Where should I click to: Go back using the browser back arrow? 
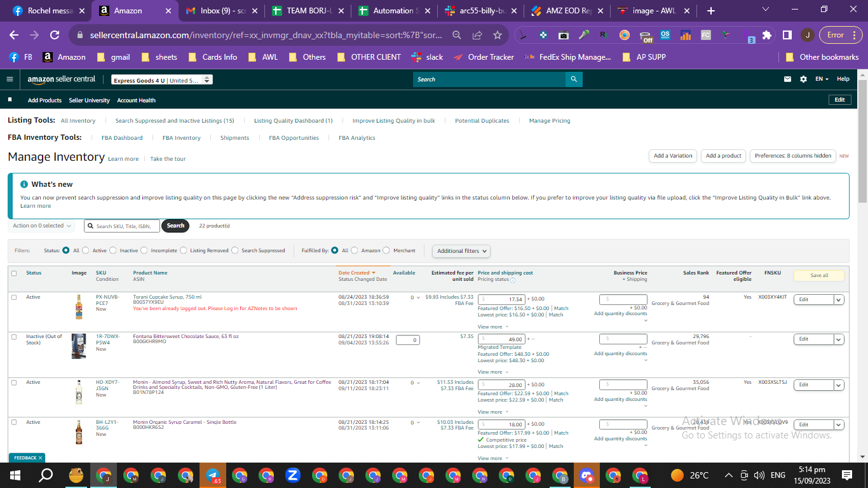14,35
